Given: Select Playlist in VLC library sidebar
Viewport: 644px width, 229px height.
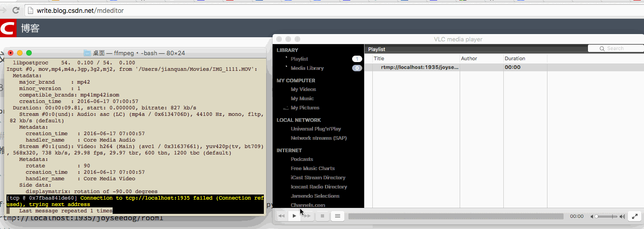Looking at the screenshot, I should 299,59.
